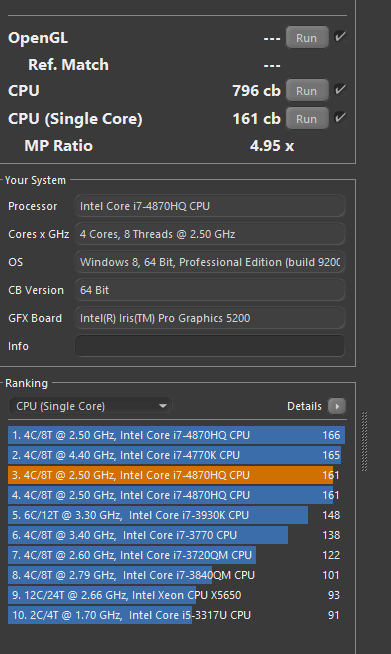Select ranking row 4 i7-4870HQ
391x654 pixels.
click(x=177, y=495)
